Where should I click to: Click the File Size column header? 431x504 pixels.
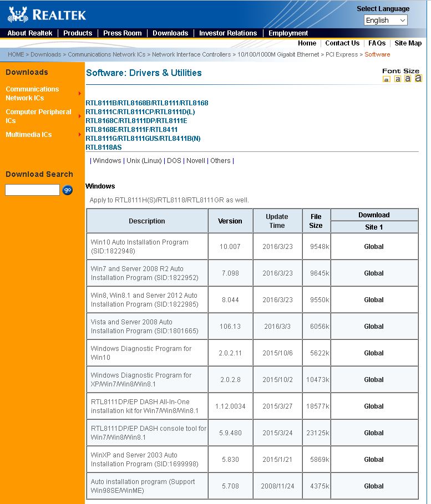316,221
